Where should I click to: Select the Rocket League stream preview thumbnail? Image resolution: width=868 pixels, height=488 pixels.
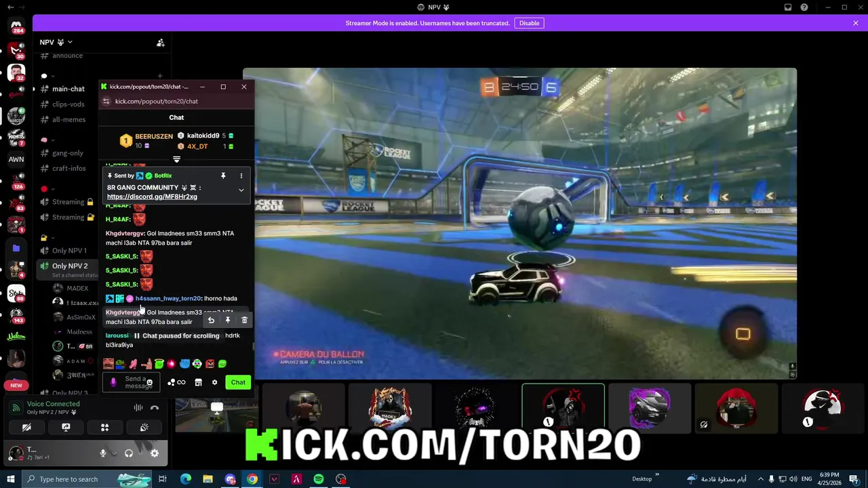click(x=216, y=415)
